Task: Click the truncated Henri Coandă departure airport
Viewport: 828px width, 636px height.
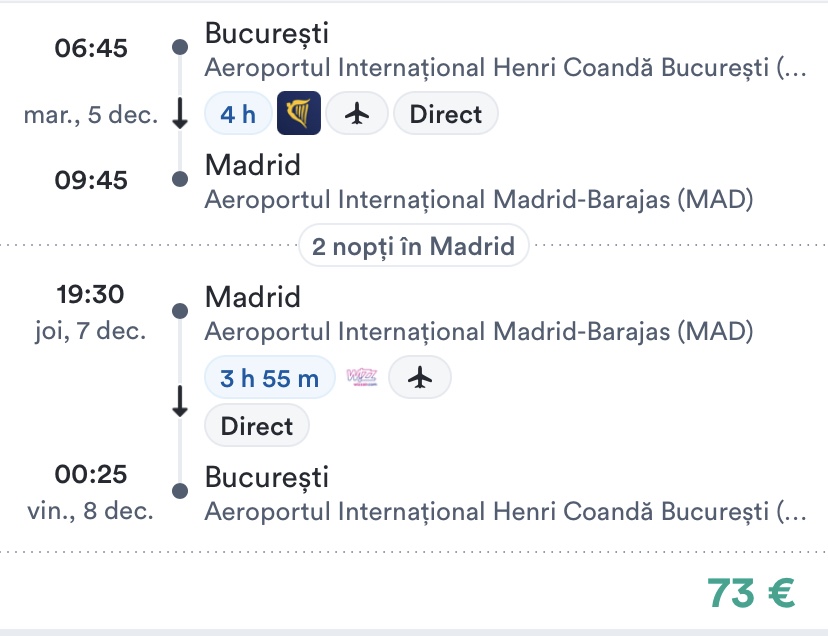Action: 504,68
